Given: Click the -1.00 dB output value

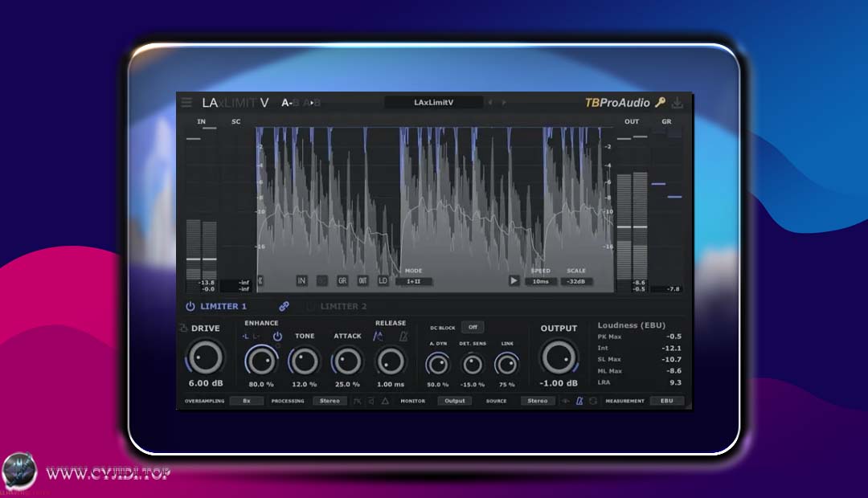Looking at the screenshot, I should click(559, 383).
